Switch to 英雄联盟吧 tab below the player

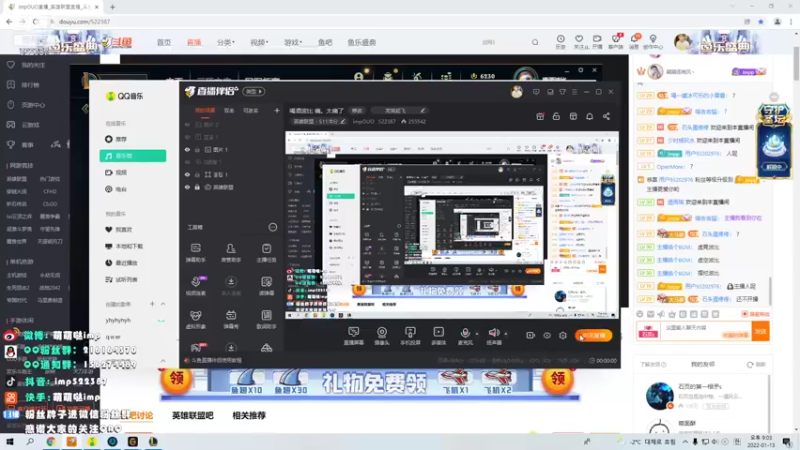[x=192, y=416]
